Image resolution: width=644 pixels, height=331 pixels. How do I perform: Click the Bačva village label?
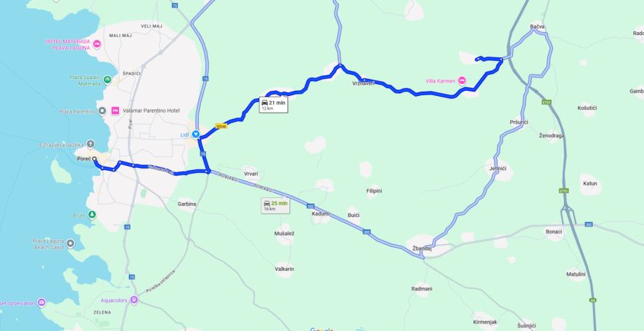coord(537,27)
